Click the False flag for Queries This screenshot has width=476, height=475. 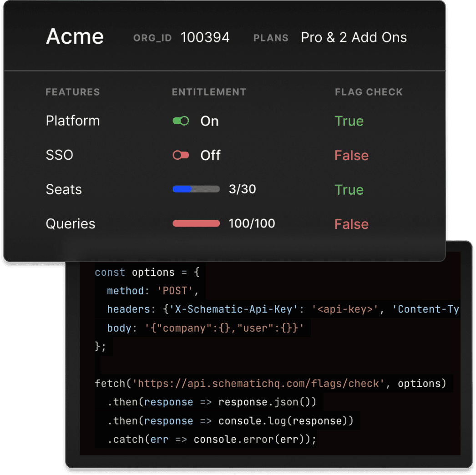tap(351, 224)
